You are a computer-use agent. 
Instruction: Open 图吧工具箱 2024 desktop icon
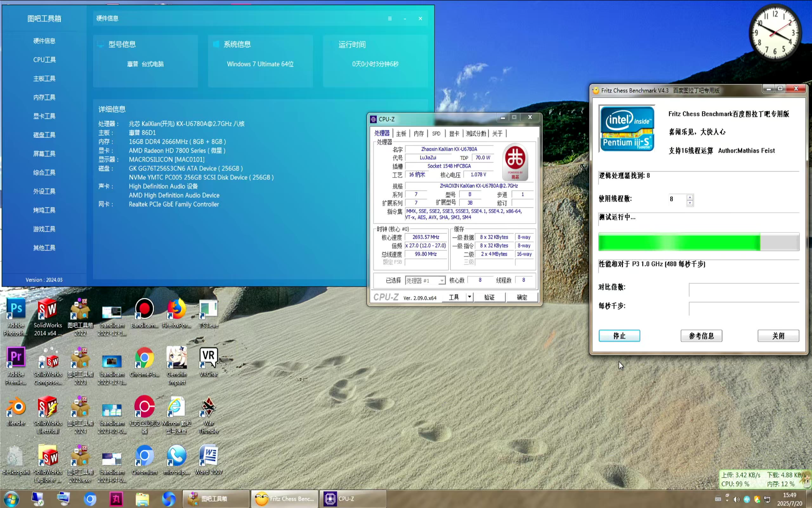[80, 415]
